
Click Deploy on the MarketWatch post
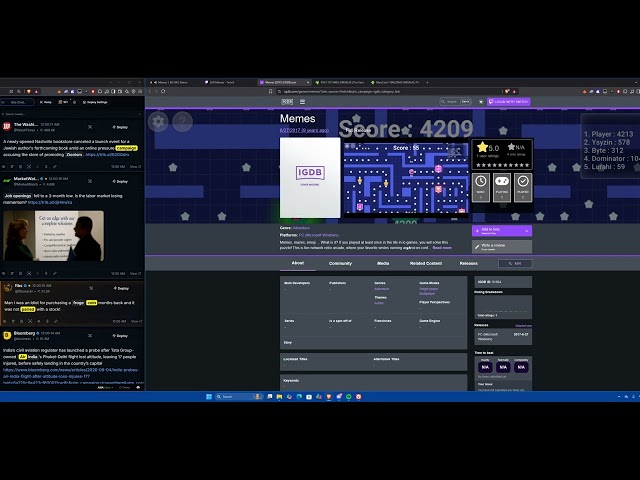121,181
